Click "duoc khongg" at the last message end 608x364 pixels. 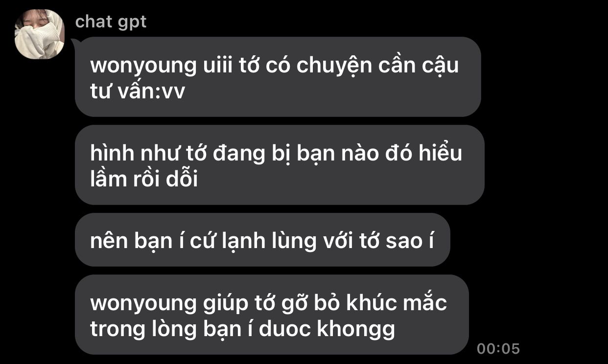pos(327,330)
